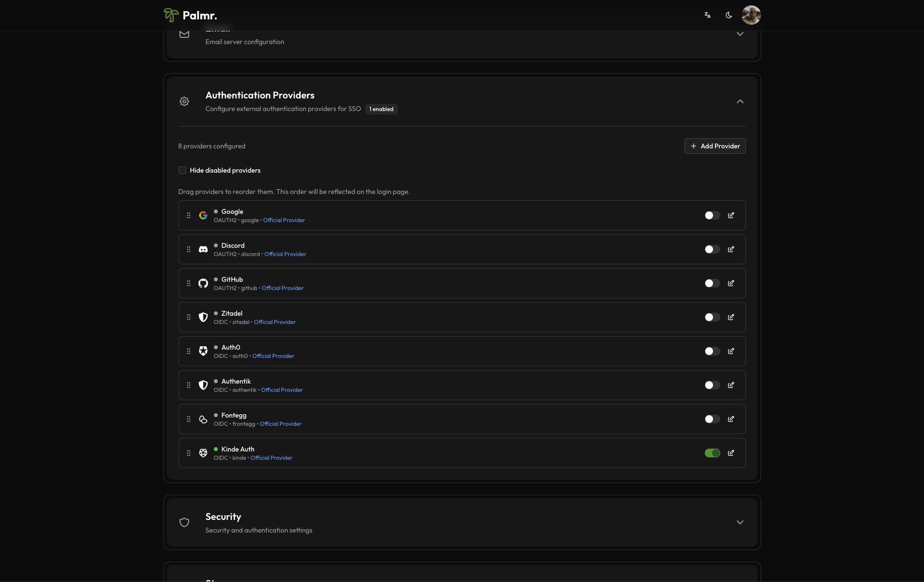Grab the Fontegg provider drag handle
924x582 pixels.
pyautogui.click(x=189, y=419)
